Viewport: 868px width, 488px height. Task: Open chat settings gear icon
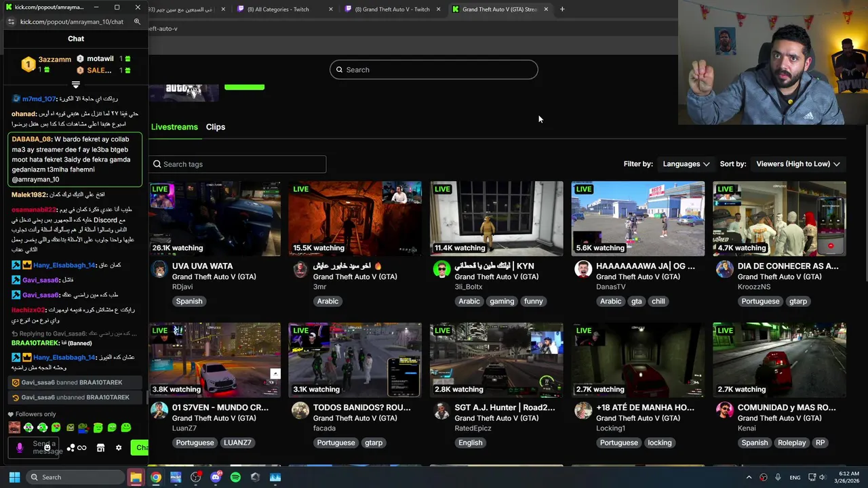pyautogui.click(x=119, y=448)
